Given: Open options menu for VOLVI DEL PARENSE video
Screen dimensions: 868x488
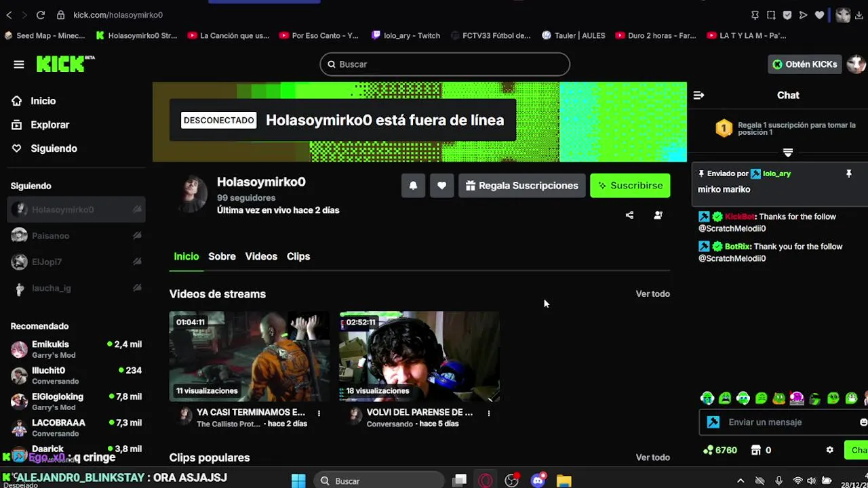Looking at the screenshot, I should pos(488,413).
